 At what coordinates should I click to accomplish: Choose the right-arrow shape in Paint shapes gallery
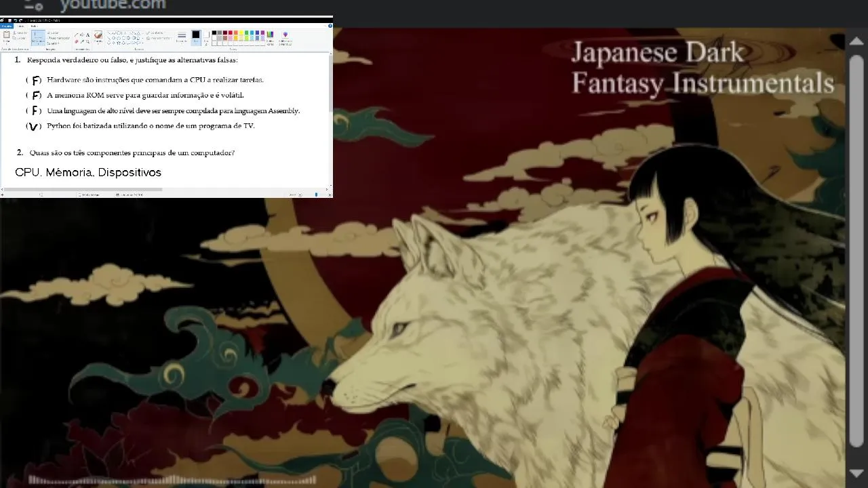(x=128, y=38)
